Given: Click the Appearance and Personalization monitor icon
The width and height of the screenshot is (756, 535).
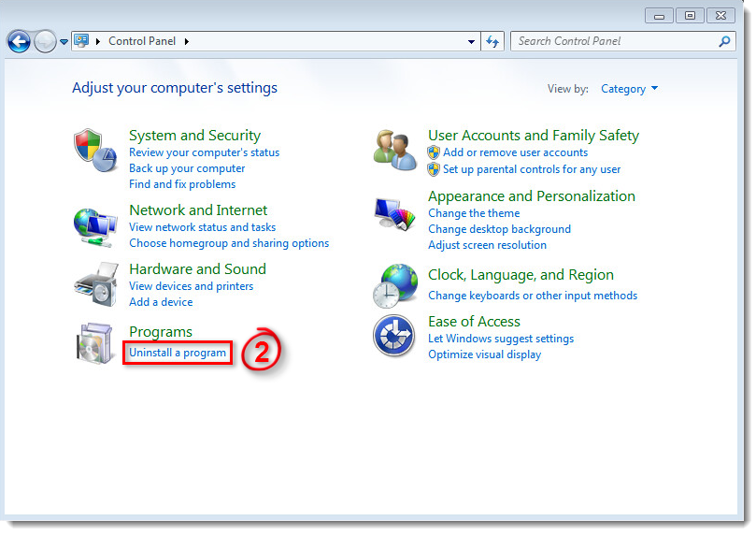Looking at the screenshot, I should pos(395,214).
